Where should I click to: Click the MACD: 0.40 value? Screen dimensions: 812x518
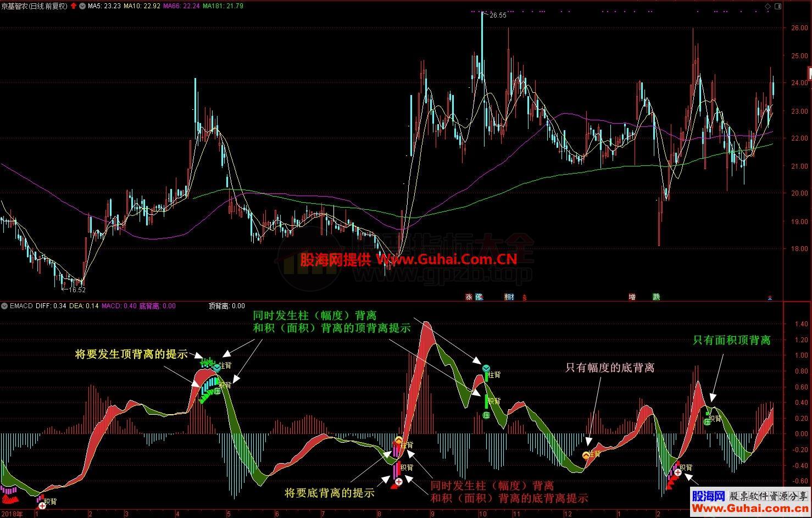coord(119,306)
